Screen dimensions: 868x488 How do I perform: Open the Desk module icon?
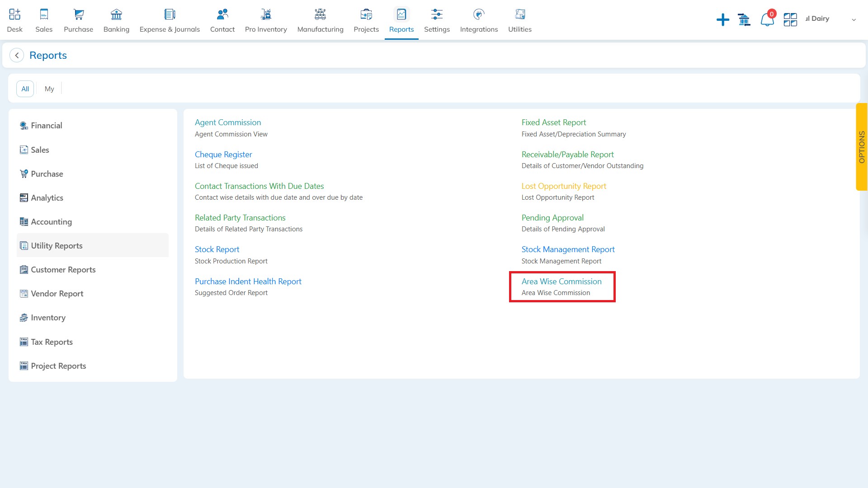(14, 14)
